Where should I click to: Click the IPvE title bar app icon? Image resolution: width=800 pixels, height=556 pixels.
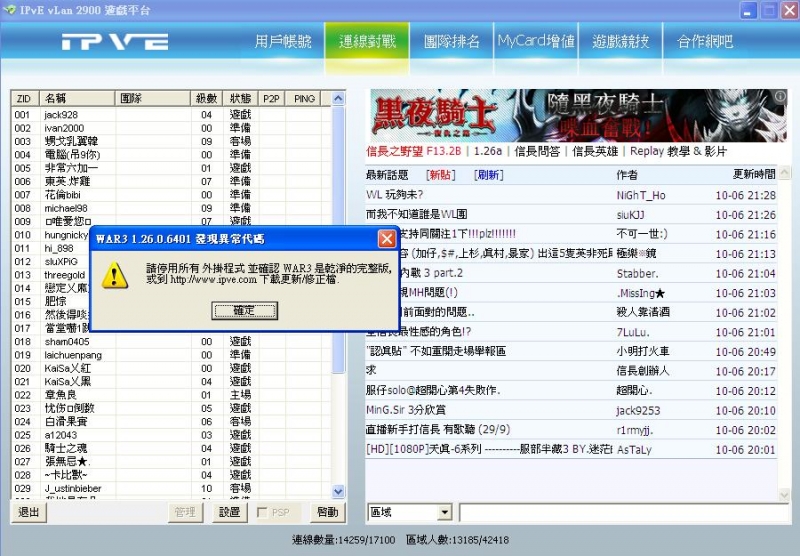9,10
